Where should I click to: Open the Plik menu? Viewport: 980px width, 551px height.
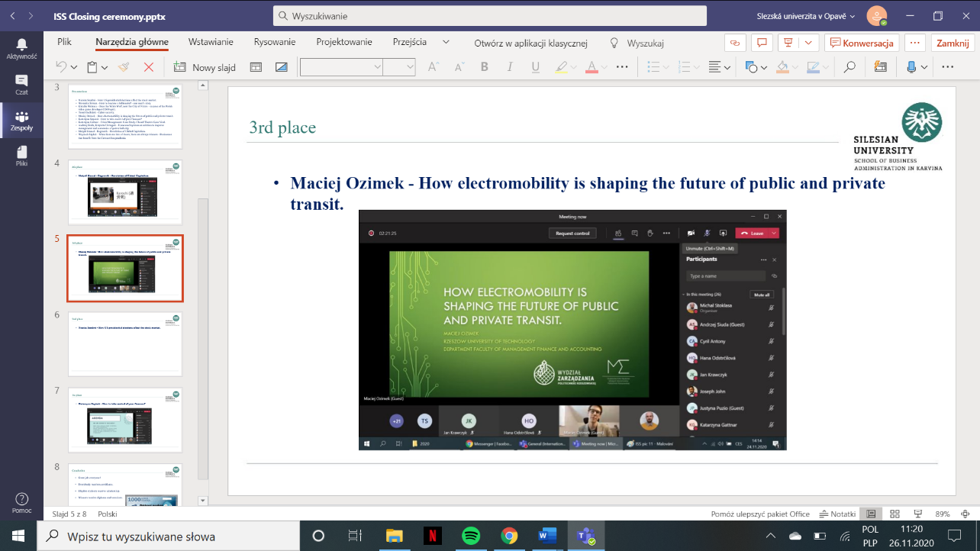[x=64, y=43]
